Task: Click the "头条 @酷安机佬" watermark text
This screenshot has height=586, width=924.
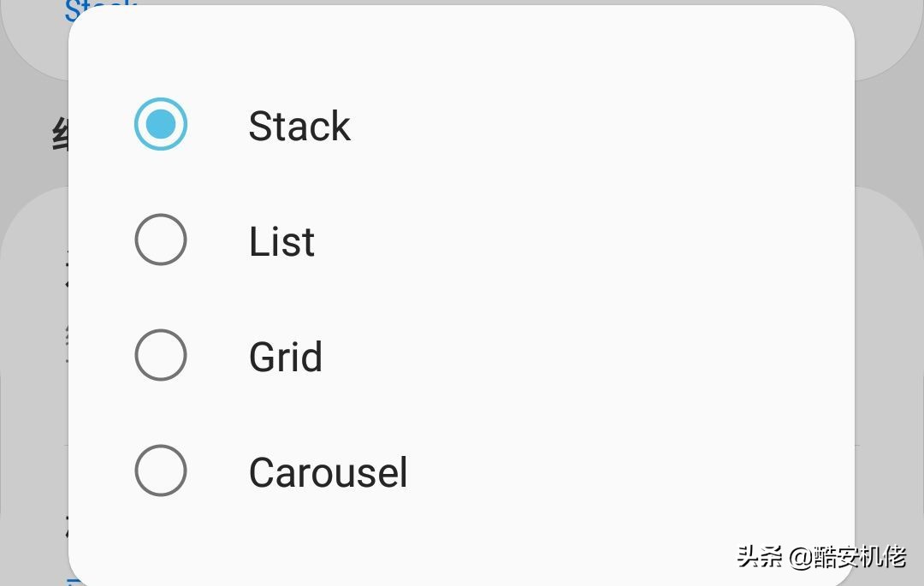Action: (820, 558)
